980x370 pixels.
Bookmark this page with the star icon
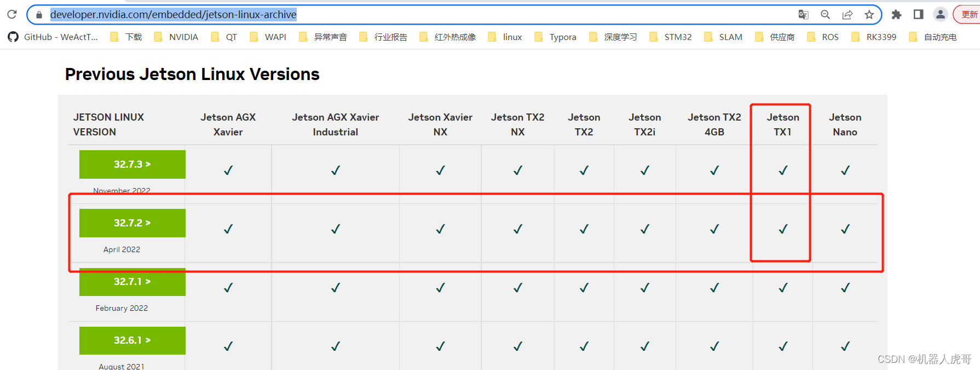point(869,15)
